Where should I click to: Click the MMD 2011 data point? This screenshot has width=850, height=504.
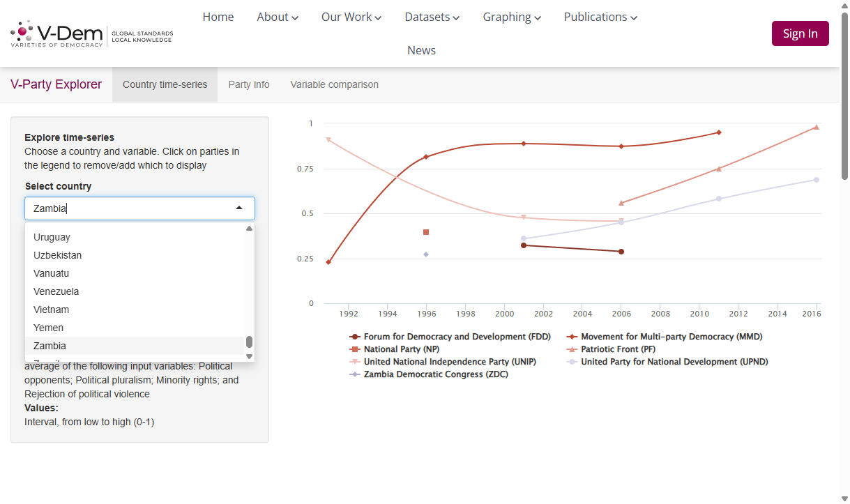coord(719,132)
